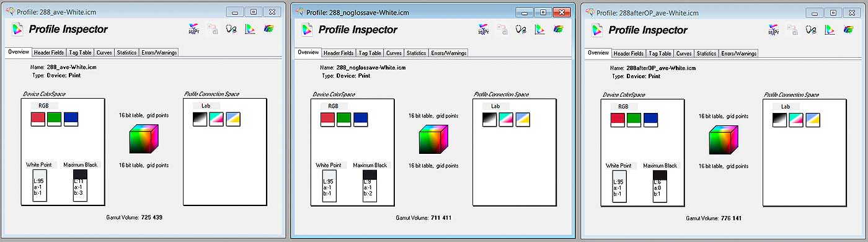Click the Profile Inspector logo in 288afterOP_ave-White window
This screenshot has height=242, width=868.
[597, 30]
